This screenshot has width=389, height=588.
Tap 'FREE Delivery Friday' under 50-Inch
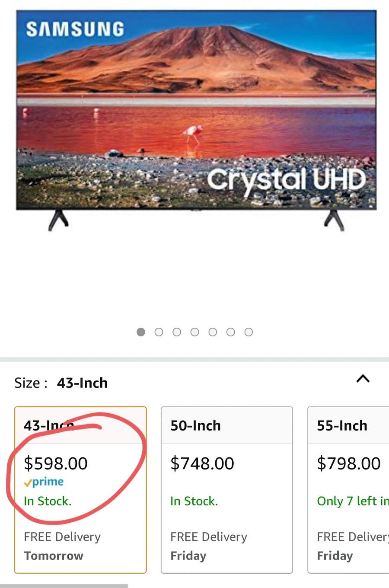pos(209,546)
